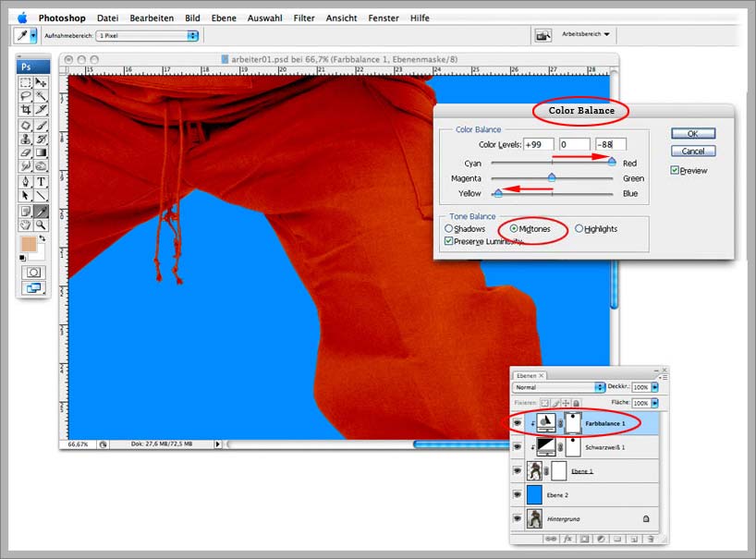Viewport: 756px width, 559px height.
Task: Open the Apple menu
Action: pyautogui.click(x=22, y=18)
